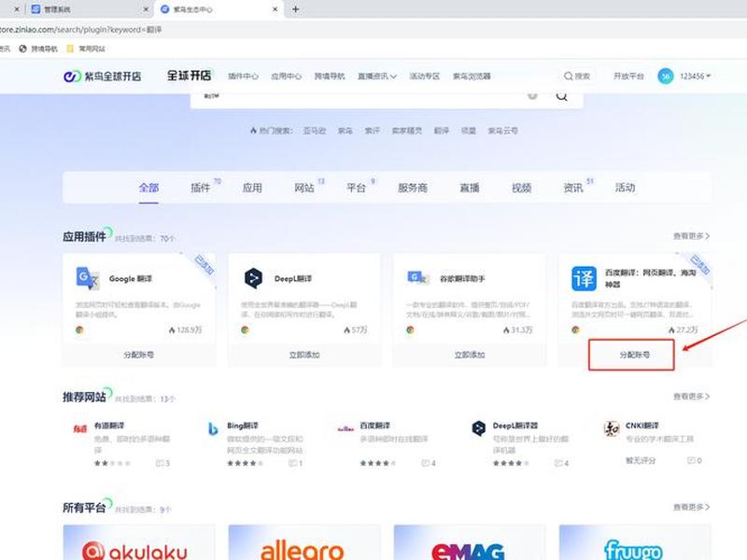Screen dimensions: 747x560
Task: Select the 插件 results tab
Action: tap(201, 188)
